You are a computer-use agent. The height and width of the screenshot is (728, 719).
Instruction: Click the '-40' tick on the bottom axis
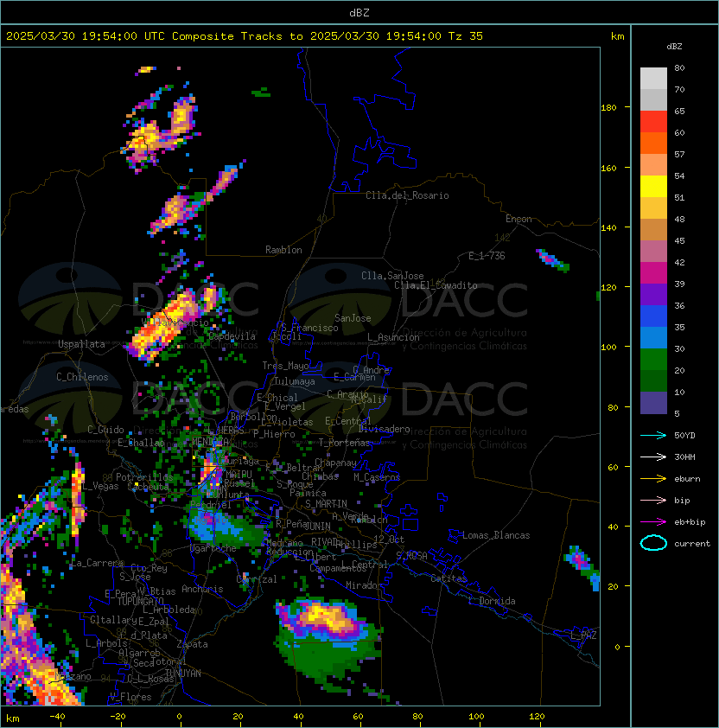(58, 717)
